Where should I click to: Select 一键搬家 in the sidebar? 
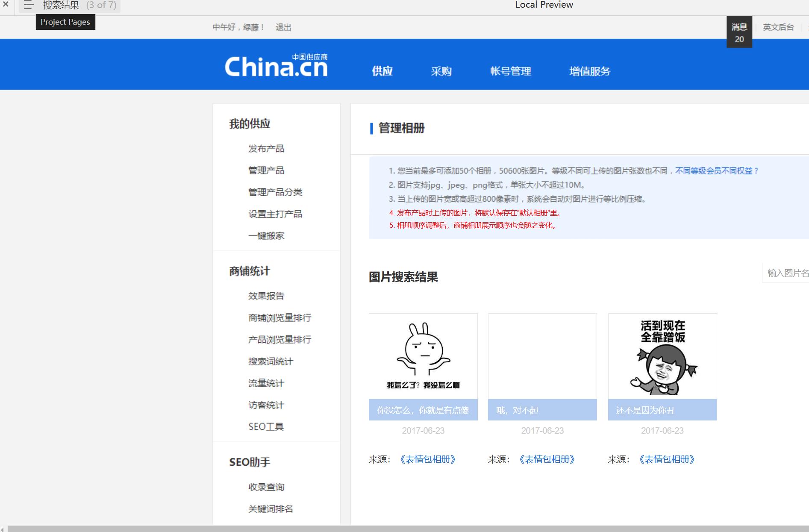266,236
